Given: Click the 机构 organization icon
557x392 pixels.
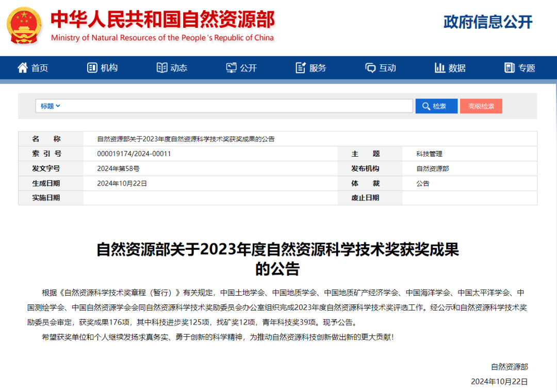Looking at the screenshot, I should click(92, 67).
